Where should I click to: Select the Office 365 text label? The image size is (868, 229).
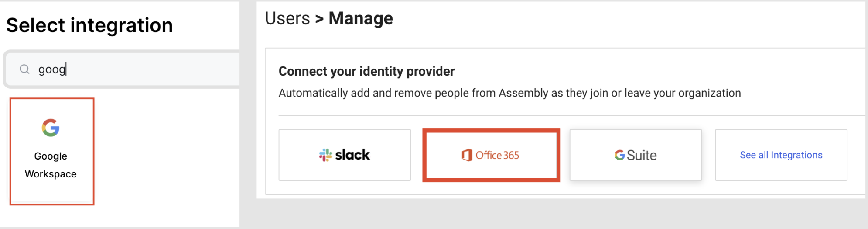[497, 155]
